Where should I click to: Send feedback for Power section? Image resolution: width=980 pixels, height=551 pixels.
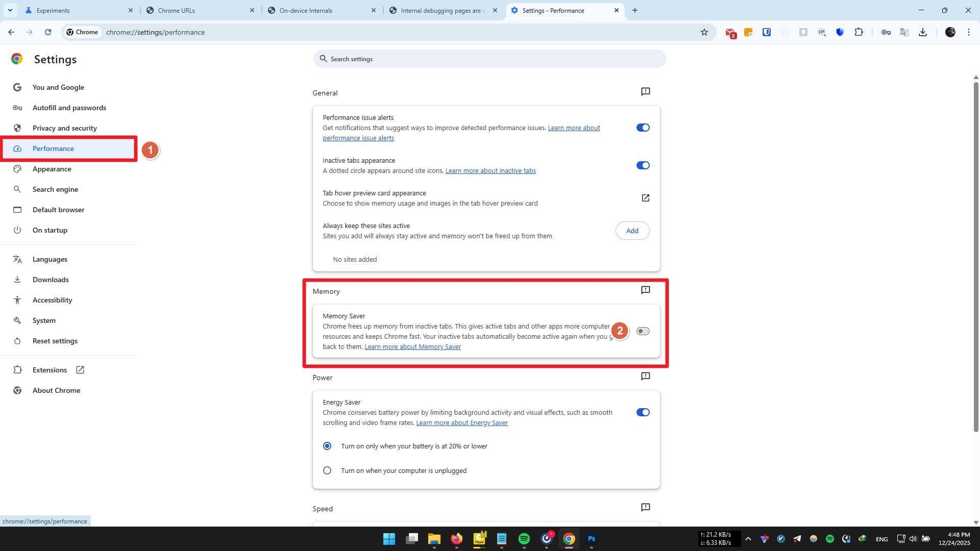(645, 377)
